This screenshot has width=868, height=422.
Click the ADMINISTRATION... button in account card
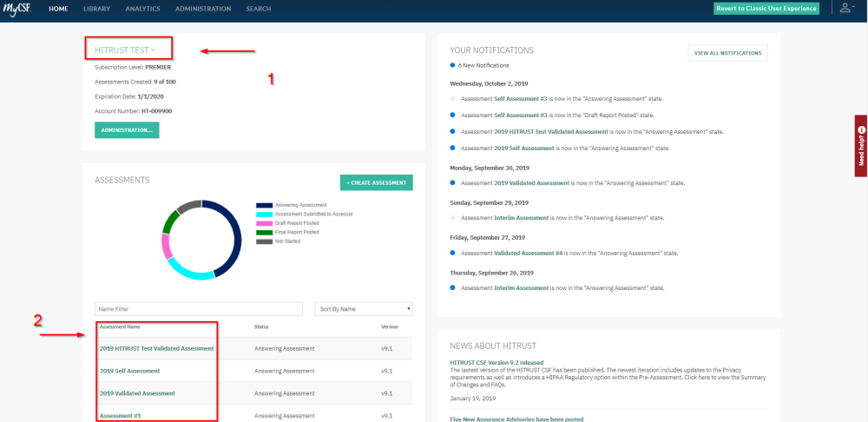pyautogui.click(x=127, y=130)
